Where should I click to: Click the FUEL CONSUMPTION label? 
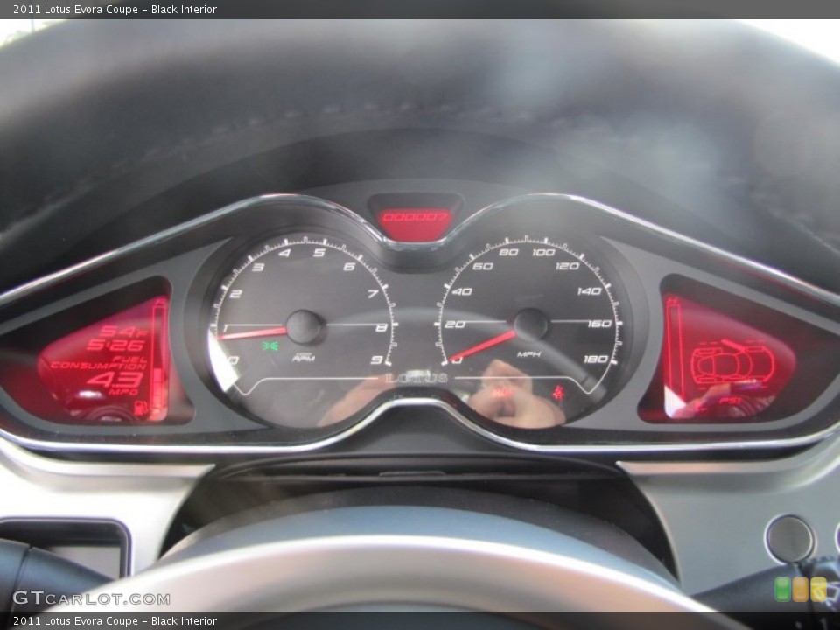tap(99, 362)
